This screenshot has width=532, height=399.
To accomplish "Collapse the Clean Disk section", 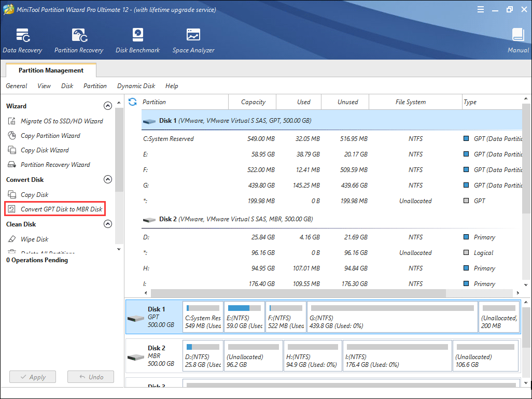I will click(x=107, y=224).
